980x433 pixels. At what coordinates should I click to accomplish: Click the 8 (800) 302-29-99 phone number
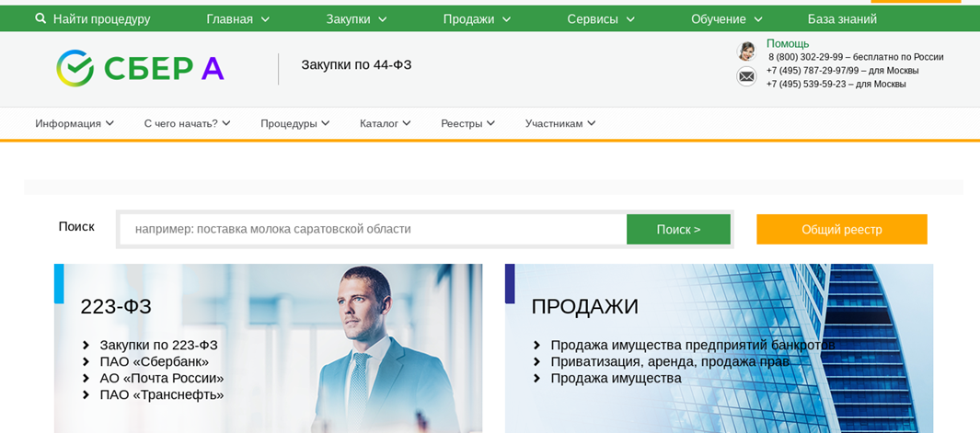tap(806, 57)
